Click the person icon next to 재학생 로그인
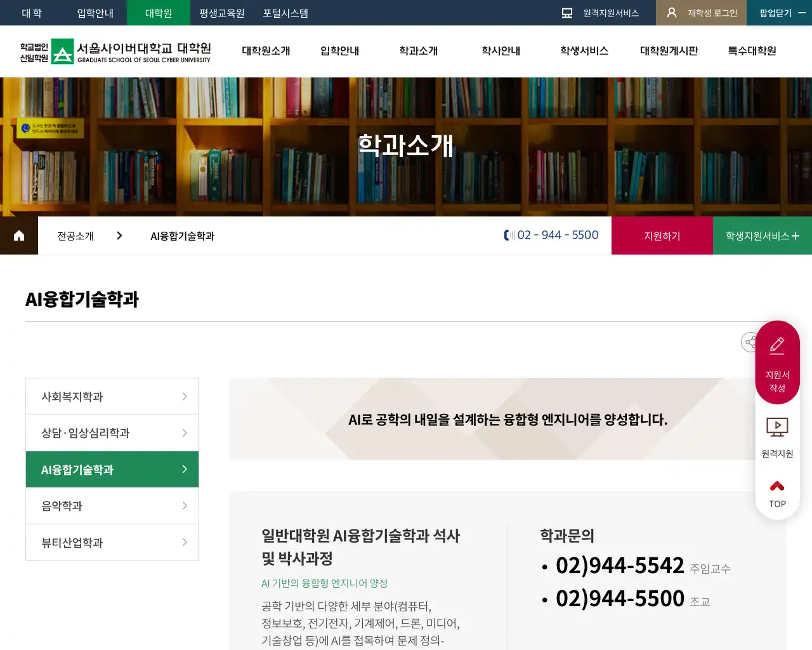This screenshot has height=650, width=812. pos(671,12)
